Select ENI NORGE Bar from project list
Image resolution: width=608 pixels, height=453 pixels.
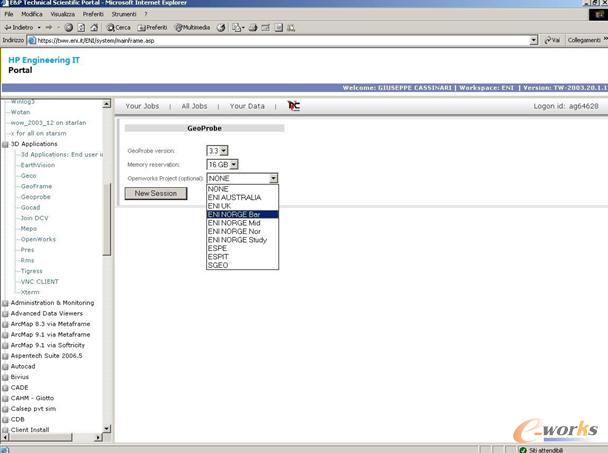(x=241, y=214)
